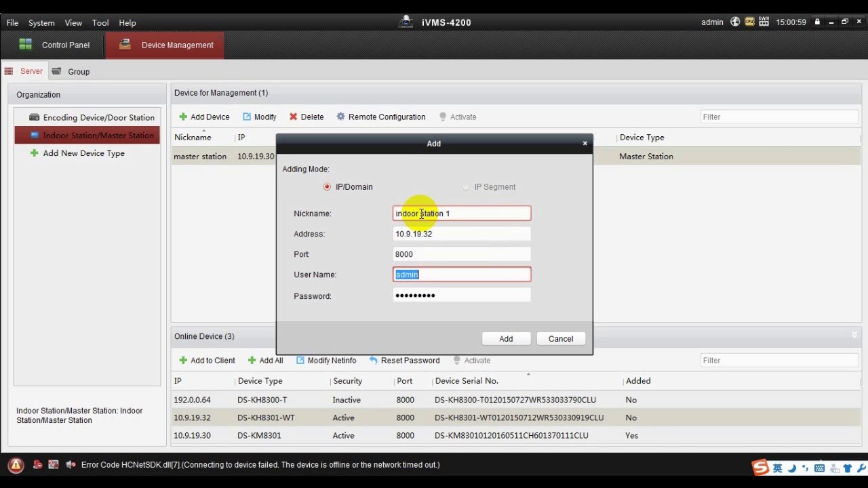Lock the client with padlock icon
The height and width of the screenshot is (488, 868).
click(817, 22)
